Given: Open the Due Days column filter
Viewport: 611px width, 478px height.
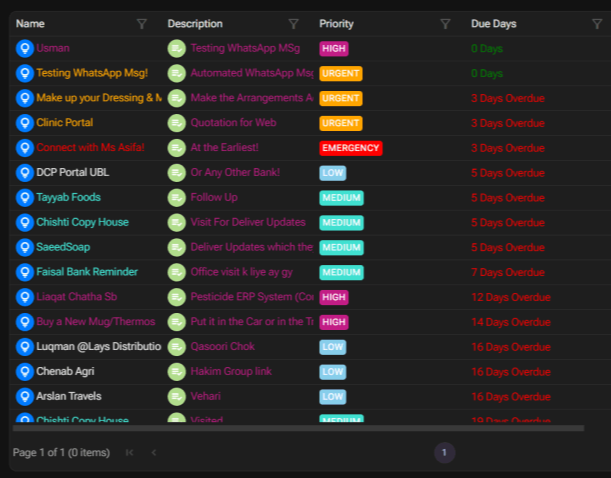Looking at the screenshot, I should click(597, 24).
